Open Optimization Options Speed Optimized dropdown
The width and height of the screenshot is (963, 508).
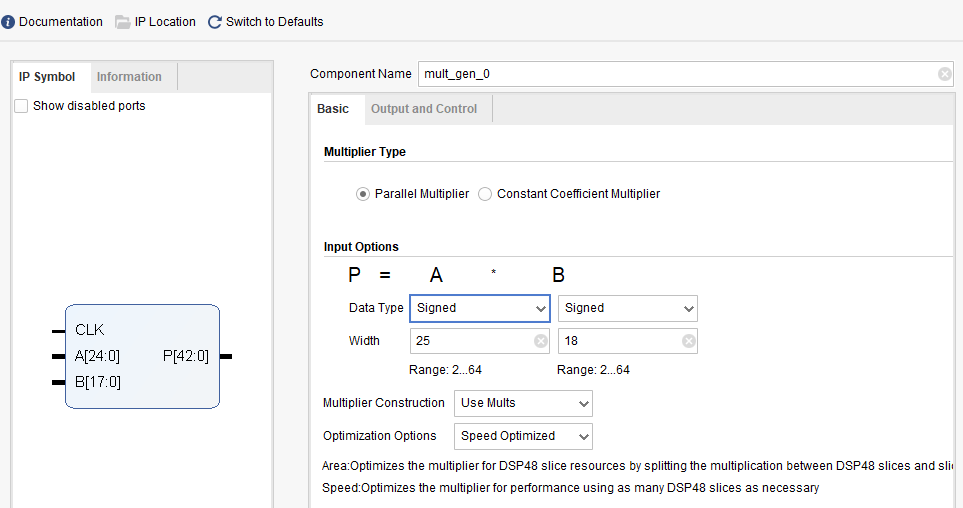point(523,436)
